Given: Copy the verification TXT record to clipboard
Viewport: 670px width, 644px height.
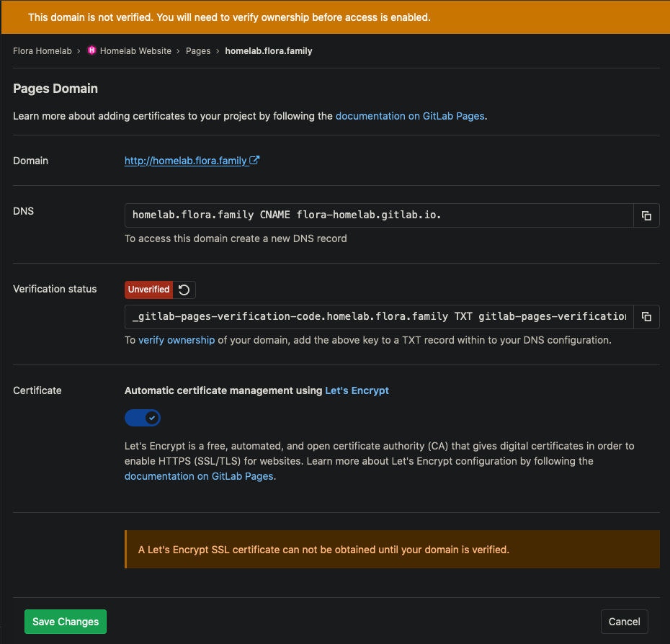Looking at the screenshot, I should point(646,316).
